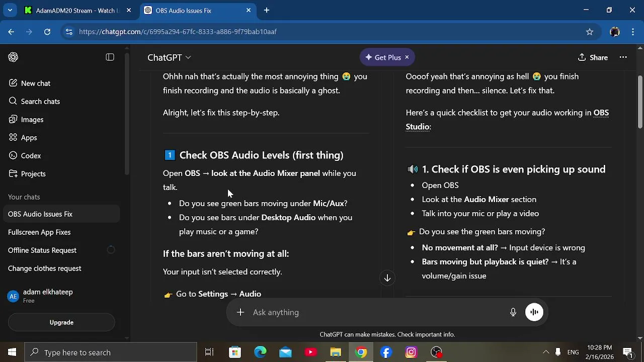Click the ChatGPT logo icon in sidebar

(13, 57)
